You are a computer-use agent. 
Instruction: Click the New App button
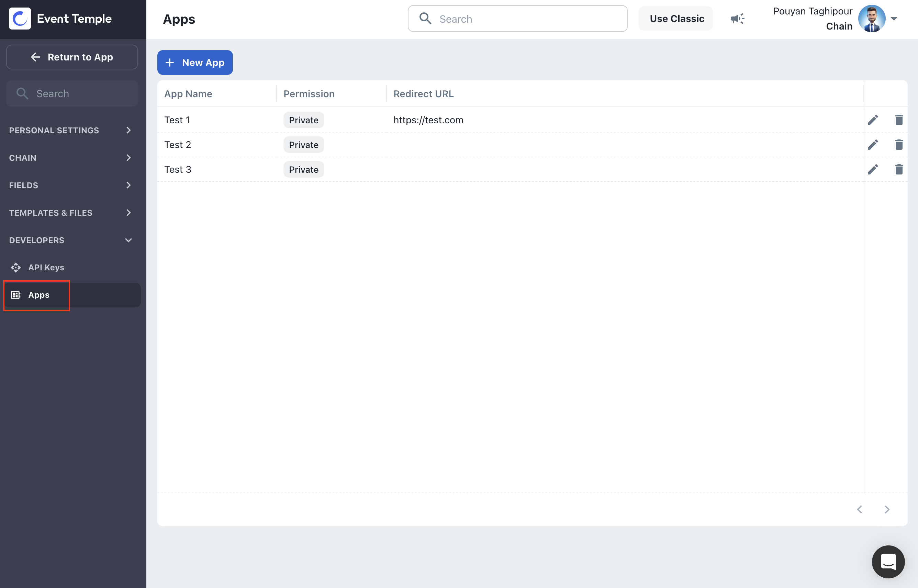coord(195,63)
